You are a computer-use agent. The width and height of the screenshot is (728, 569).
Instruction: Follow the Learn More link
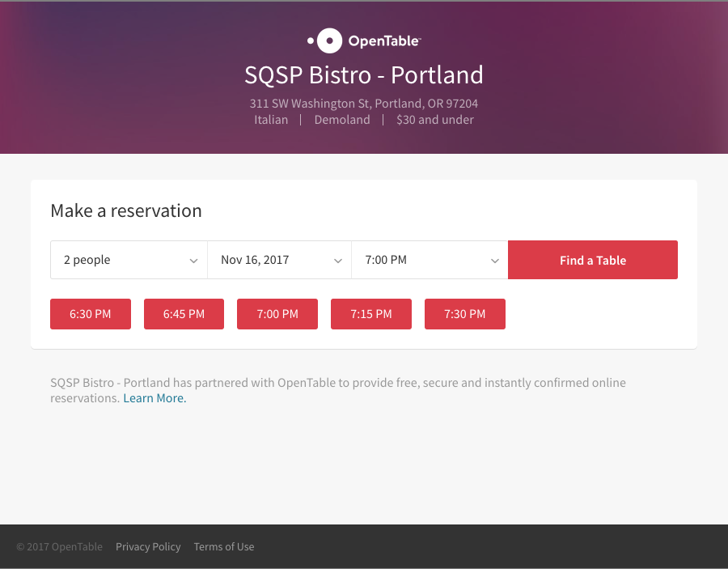coord(154,398)
